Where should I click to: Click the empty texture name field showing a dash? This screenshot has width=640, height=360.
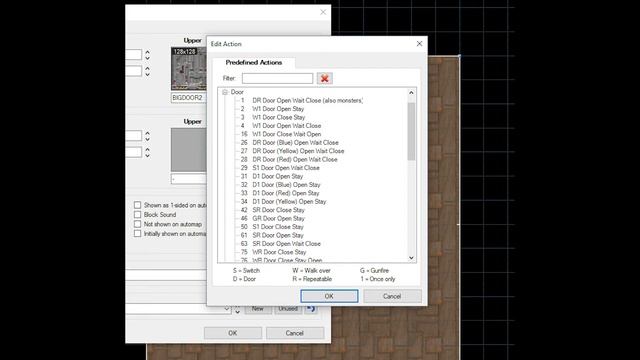point(189,179)
